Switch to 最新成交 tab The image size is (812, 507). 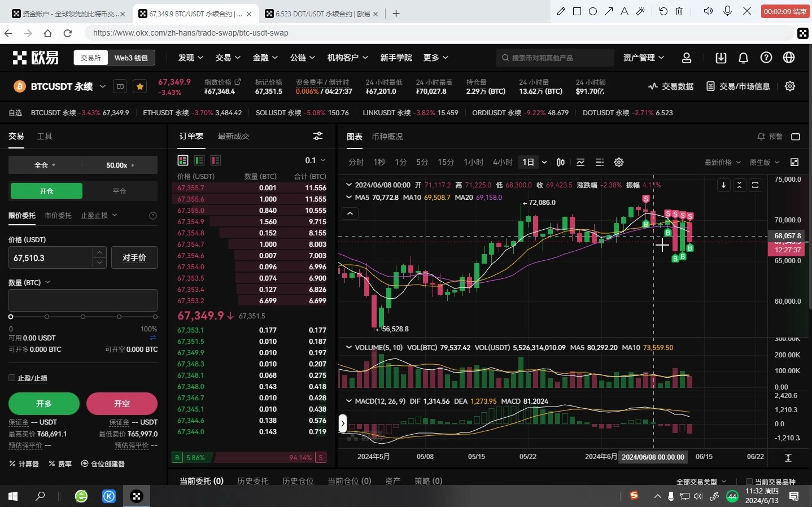[233, 136]
